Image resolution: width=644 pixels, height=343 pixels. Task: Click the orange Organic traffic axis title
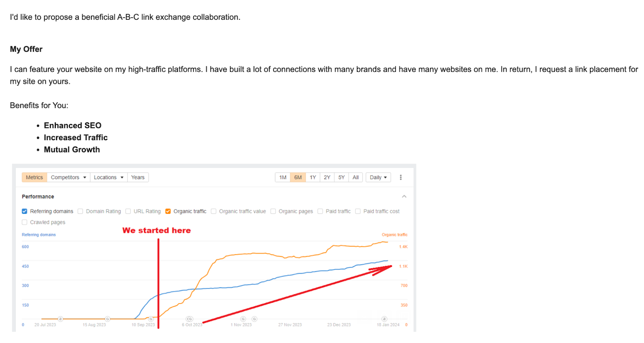pyautogui.click(x=394, y=235)
